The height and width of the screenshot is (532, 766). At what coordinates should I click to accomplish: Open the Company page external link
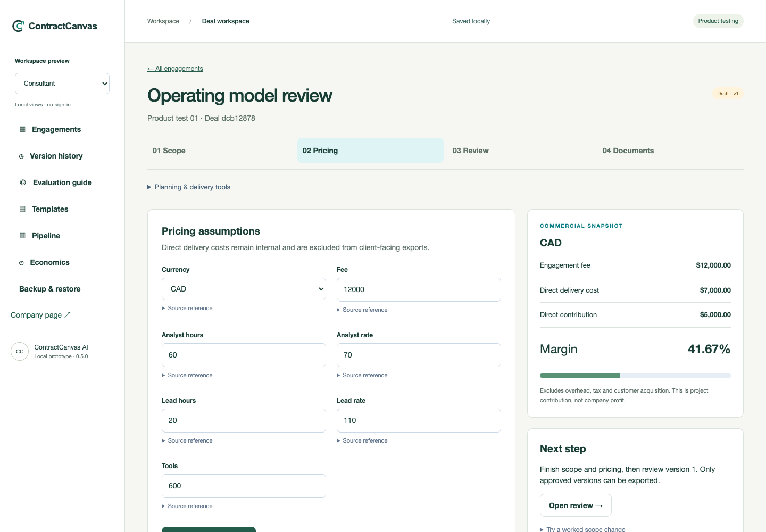tap(40, 315)
